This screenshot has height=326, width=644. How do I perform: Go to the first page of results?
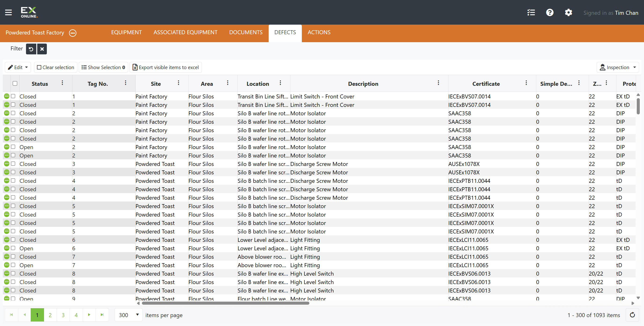tap(11, 315)
